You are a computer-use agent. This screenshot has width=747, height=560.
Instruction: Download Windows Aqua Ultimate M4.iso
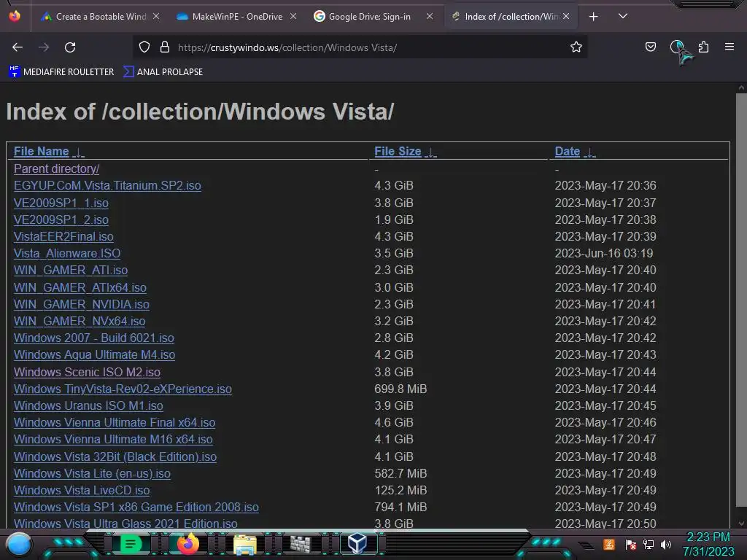tap(94, 355)
